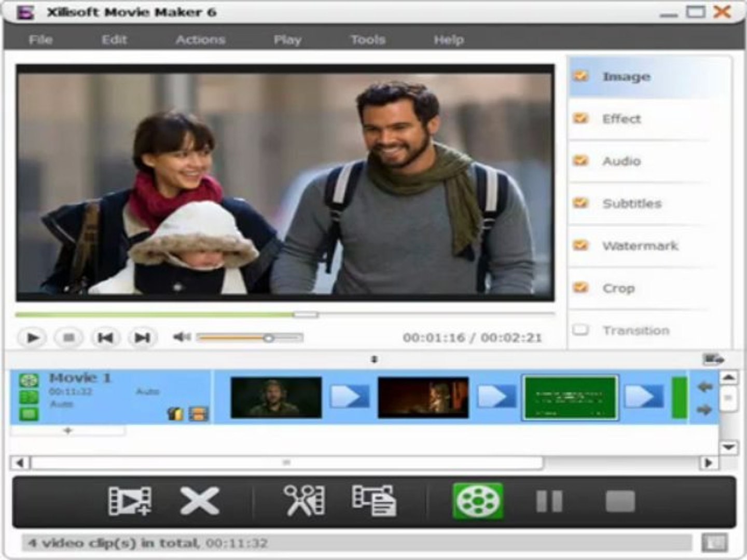Select the Image panel label
Viewport: 747px width, 560px height.
coord(626,77)
